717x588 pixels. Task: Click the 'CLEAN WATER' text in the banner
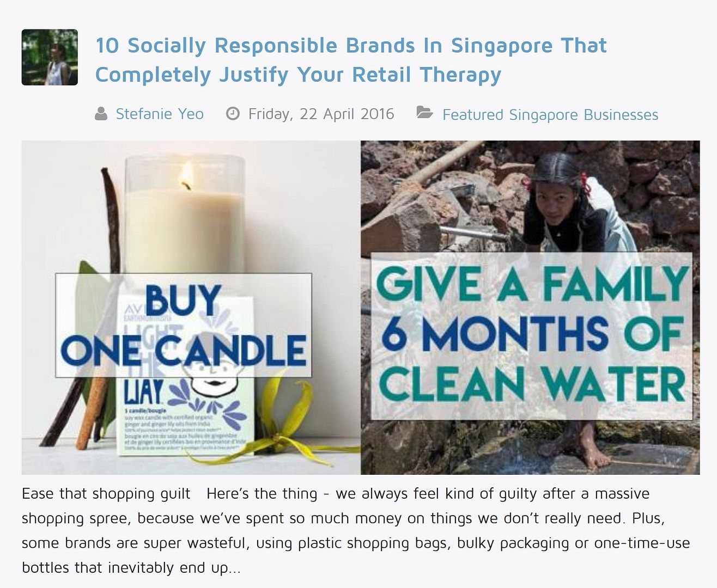532,384
